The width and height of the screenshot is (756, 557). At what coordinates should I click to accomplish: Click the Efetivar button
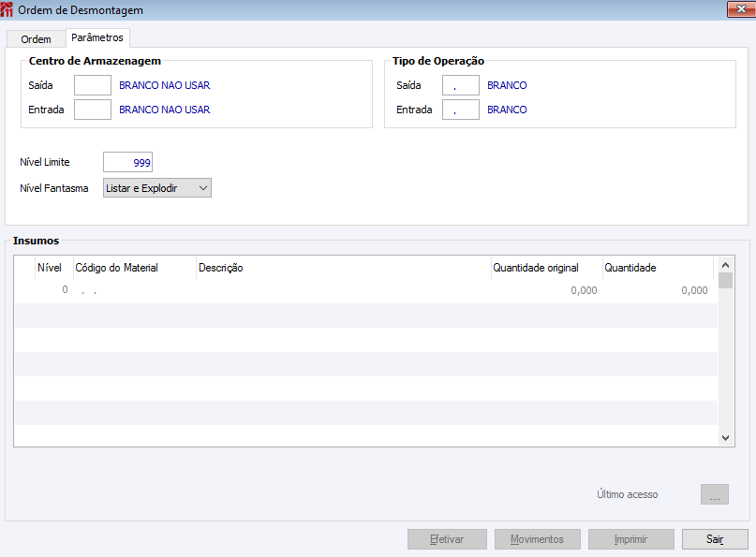[x=447, y=539]
